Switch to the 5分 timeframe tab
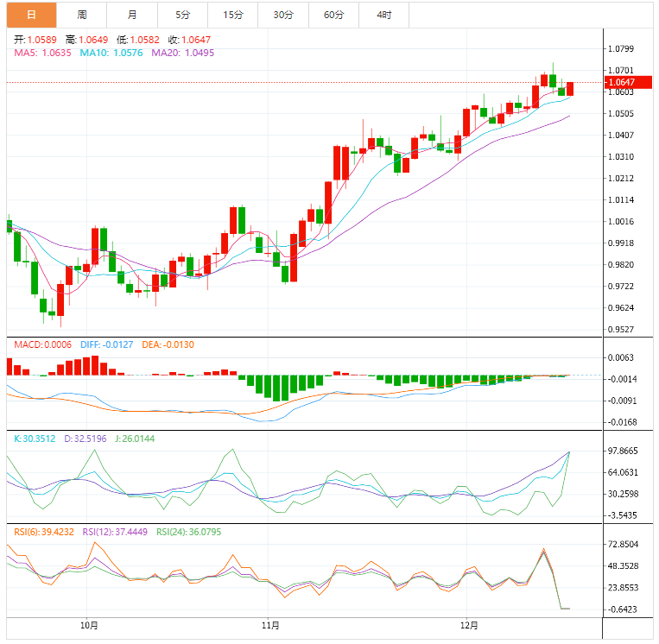Viewport: 659px width, 644px height. pyautogui.click(x=182, y=15)
